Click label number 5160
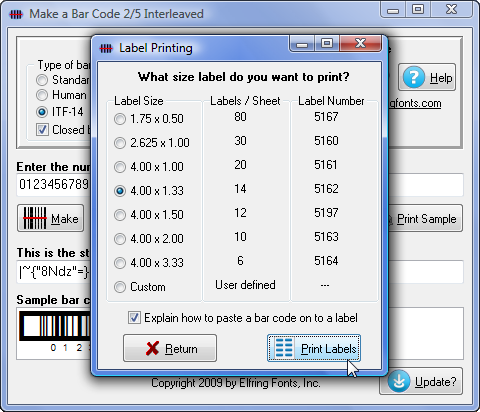 coord(326,141)
